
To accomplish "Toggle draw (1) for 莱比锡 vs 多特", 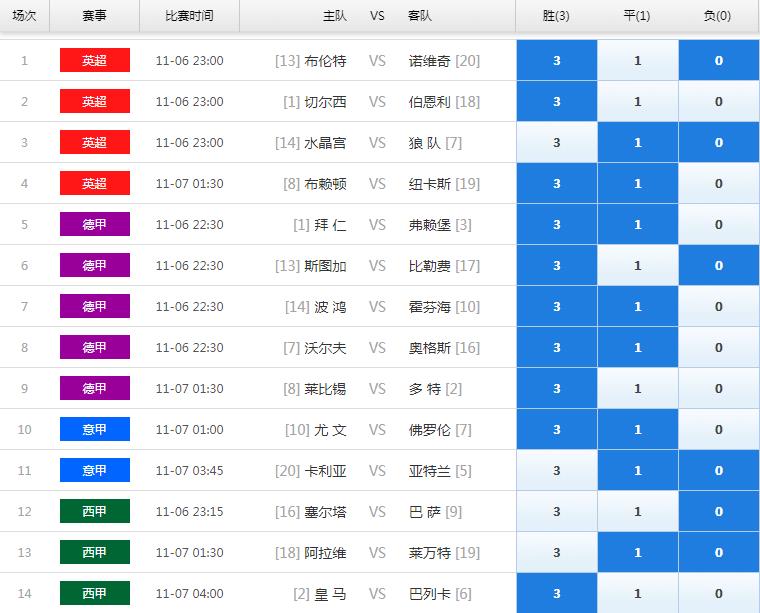I will 638,388.
